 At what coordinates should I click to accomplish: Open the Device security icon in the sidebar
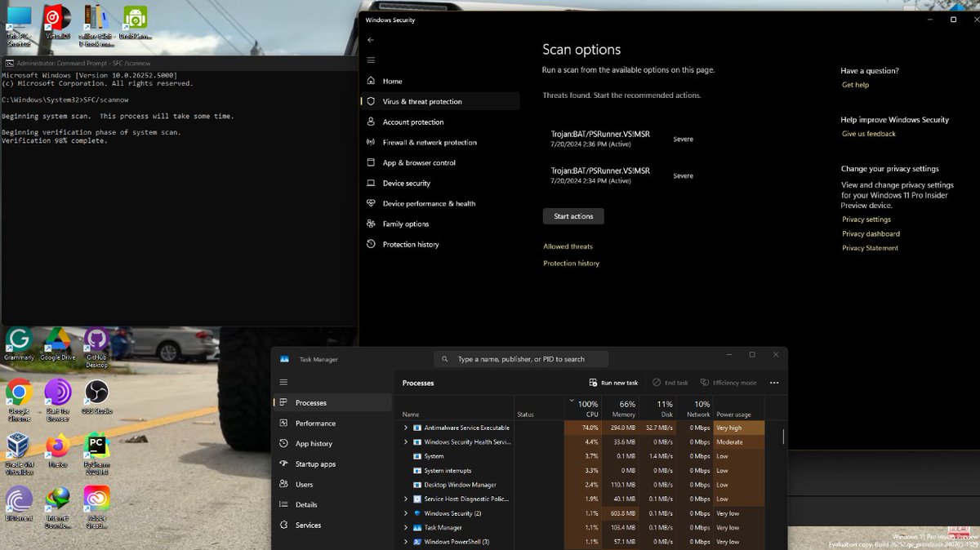click(371, 184)
